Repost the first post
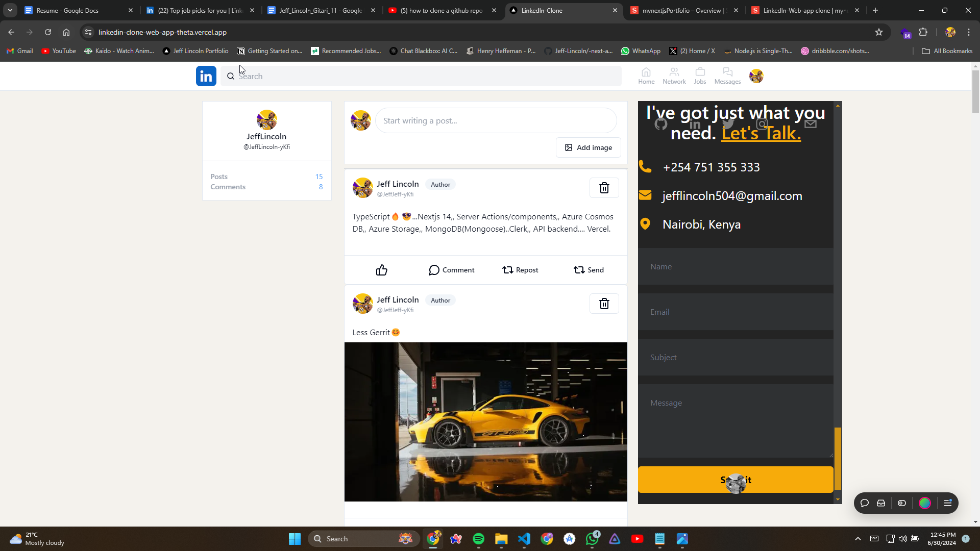Image resolution: width=980 pixels, height=551 pixels. pos(520,270)
